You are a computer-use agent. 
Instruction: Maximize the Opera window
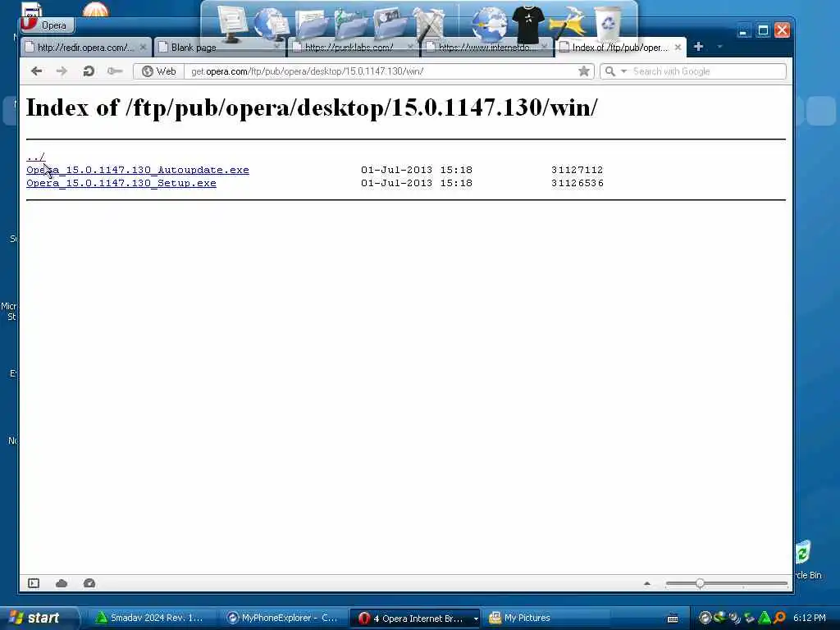pyautogui.click(x=763, y=30)
